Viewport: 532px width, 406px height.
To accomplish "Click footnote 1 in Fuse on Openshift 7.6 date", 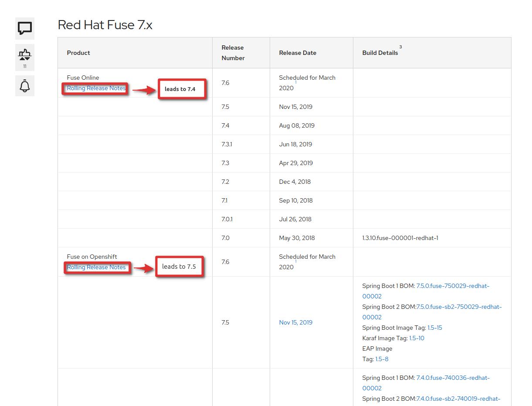I will coord(295,261).
